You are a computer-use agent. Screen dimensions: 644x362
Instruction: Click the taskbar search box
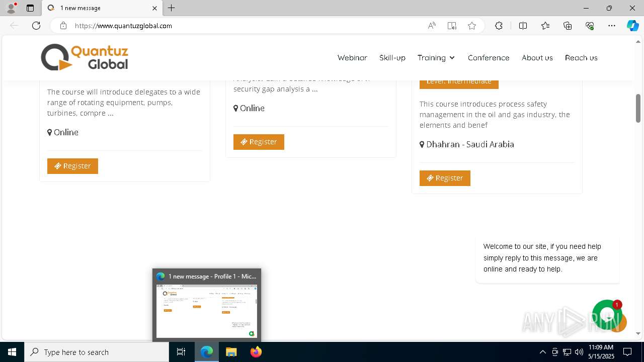pos(97,352)
